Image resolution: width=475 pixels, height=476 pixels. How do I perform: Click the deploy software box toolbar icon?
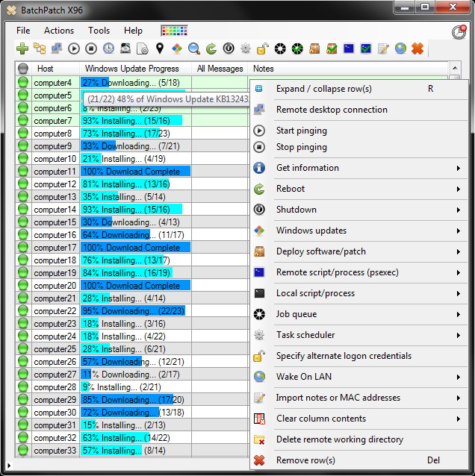[x=314, y=48]
